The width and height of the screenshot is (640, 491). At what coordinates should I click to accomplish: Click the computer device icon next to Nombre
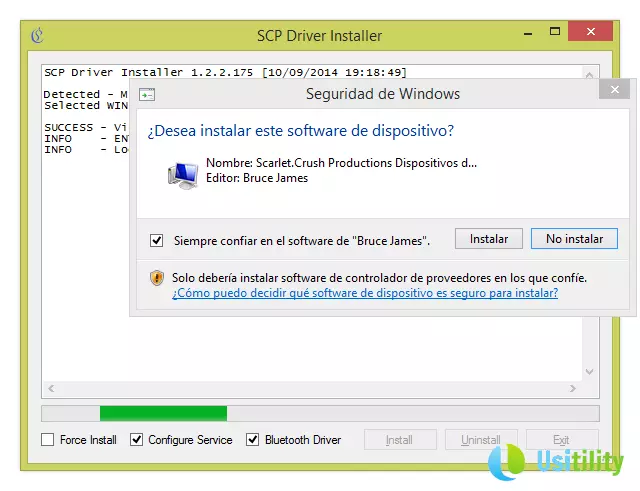(x=182, y=174)
